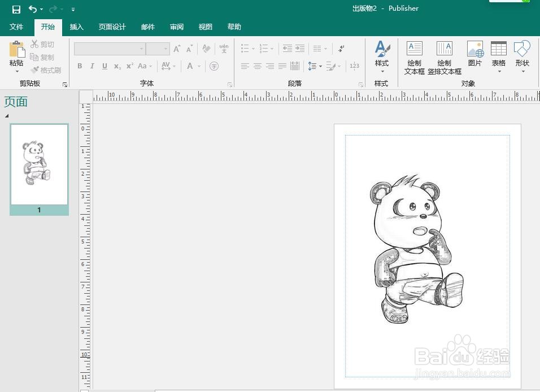Image resolution: width=540 pixels, height=392 pixels.
Task: Click the 粘贴 paste clipboard icon
Action: tap(16, 49)
